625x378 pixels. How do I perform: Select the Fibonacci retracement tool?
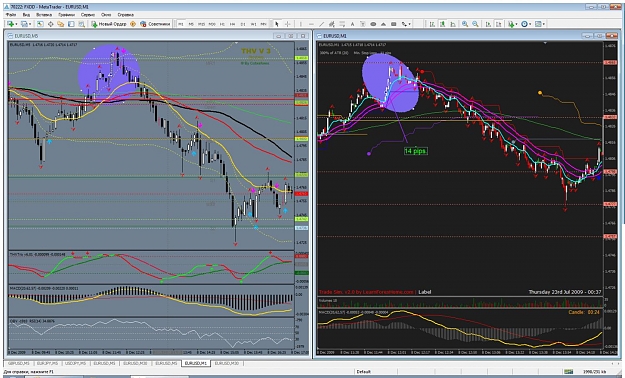point(342,24)
